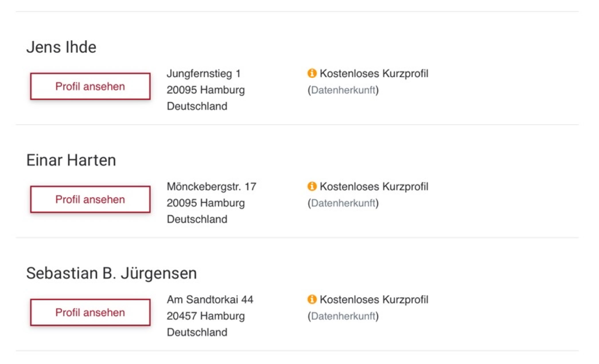The height and width of the screenshot is (364, 599).
Task: Click Kostenloses Kurzprofil label for Sebastian B. Jürgensen
Action: 374,300
